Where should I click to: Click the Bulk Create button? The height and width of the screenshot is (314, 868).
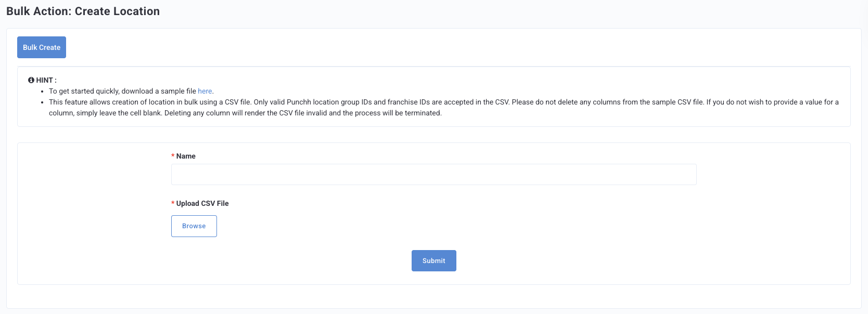pyautogui.click(x=42, y=47)
